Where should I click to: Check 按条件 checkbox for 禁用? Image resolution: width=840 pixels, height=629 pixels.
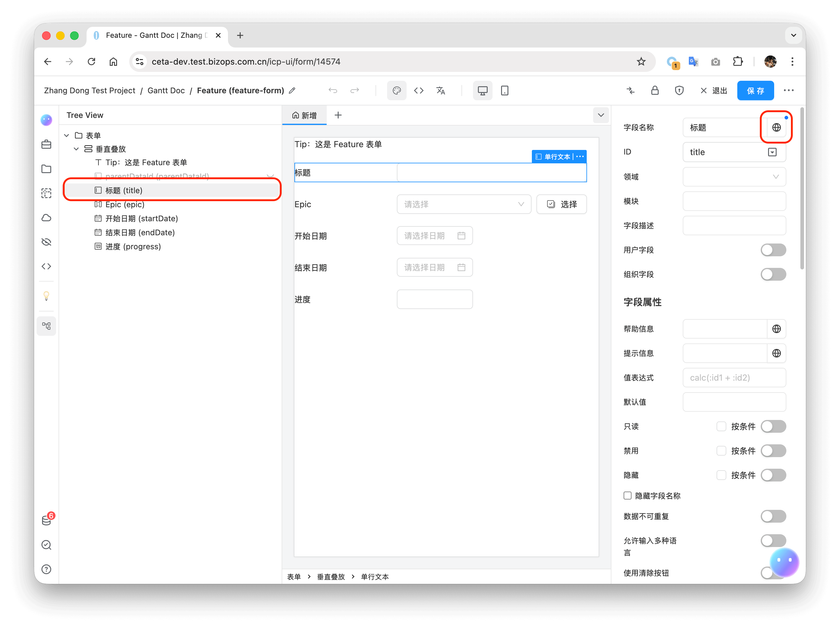pos(721,451)
